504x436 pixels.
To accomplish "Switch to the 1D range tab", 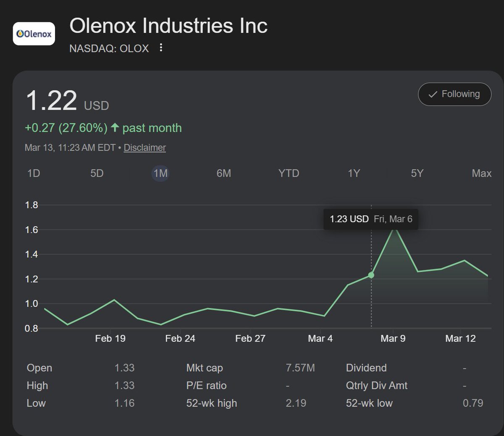I will coord(34,173).
